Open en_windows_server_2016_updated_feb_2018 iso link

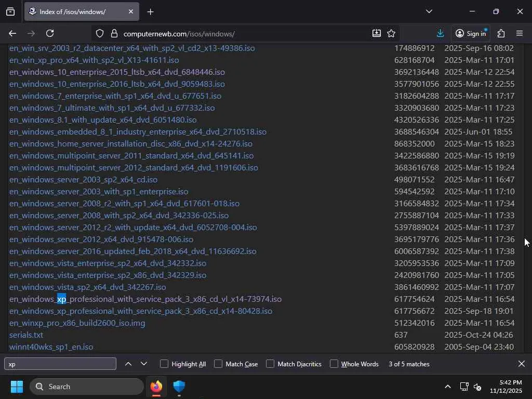pos(132,251)
